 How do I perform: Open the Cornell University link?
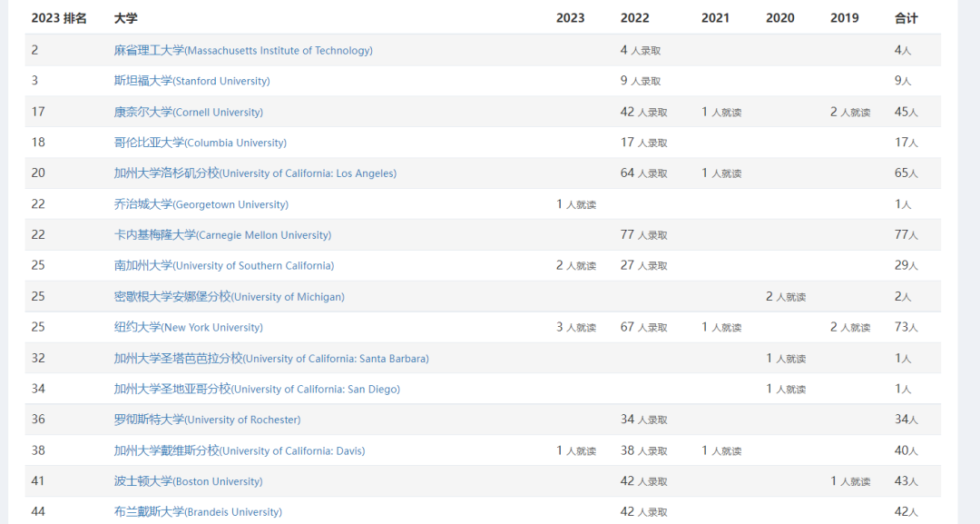click(x=188, y=112)
